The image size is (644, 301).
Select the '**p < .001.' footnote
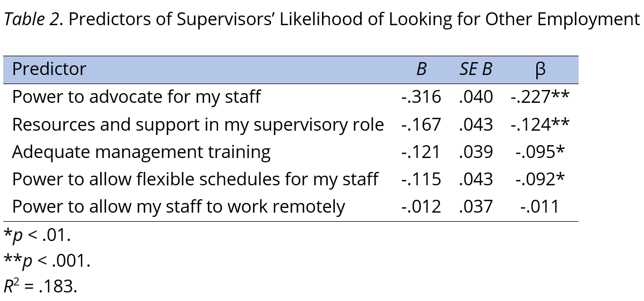tap(47, 261)
